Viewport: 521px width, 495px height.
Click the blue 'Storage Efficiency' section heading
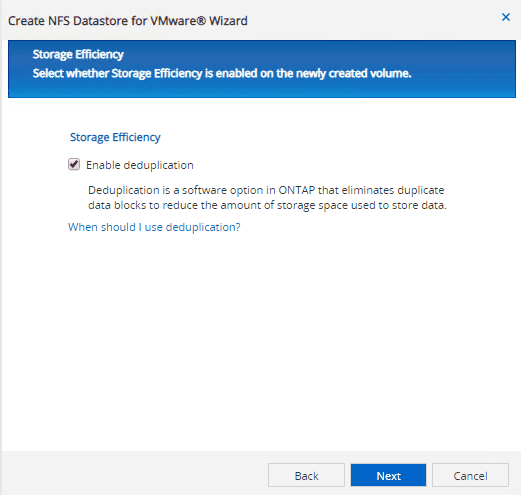(x=115, y=137)
